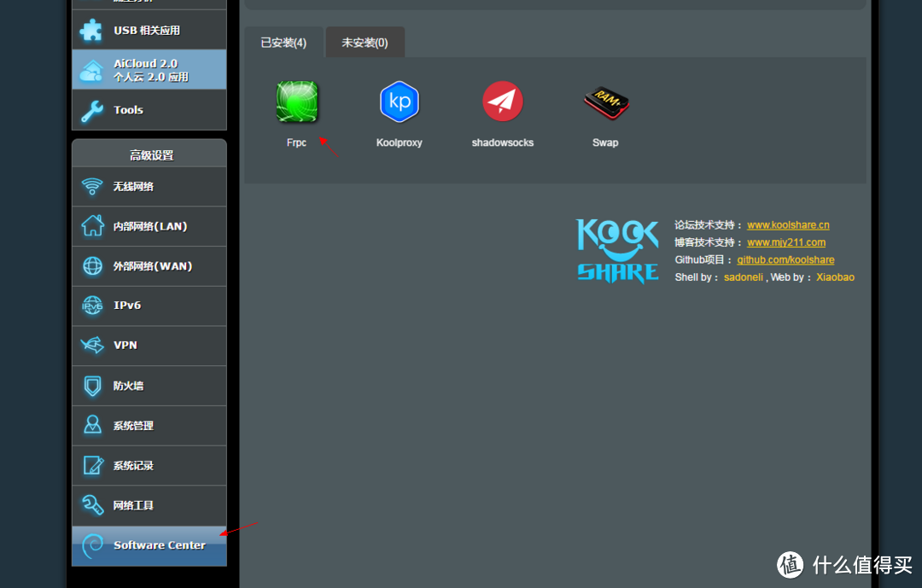This screenshot has height=588, width=922.
Task: Launch the shadowsocks paper plane icon
Action: click(x=503, y=102)
